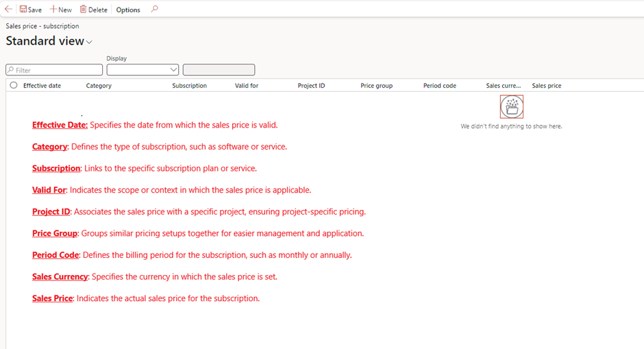Click the Sales price column header

tap(546, 86)
